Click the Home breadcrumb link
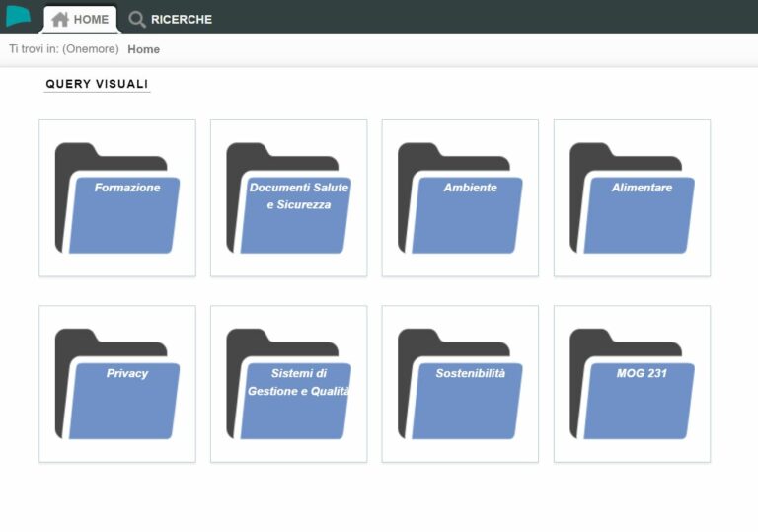The width and height of the screenshot is (758, 532). [x=143, y=49]
